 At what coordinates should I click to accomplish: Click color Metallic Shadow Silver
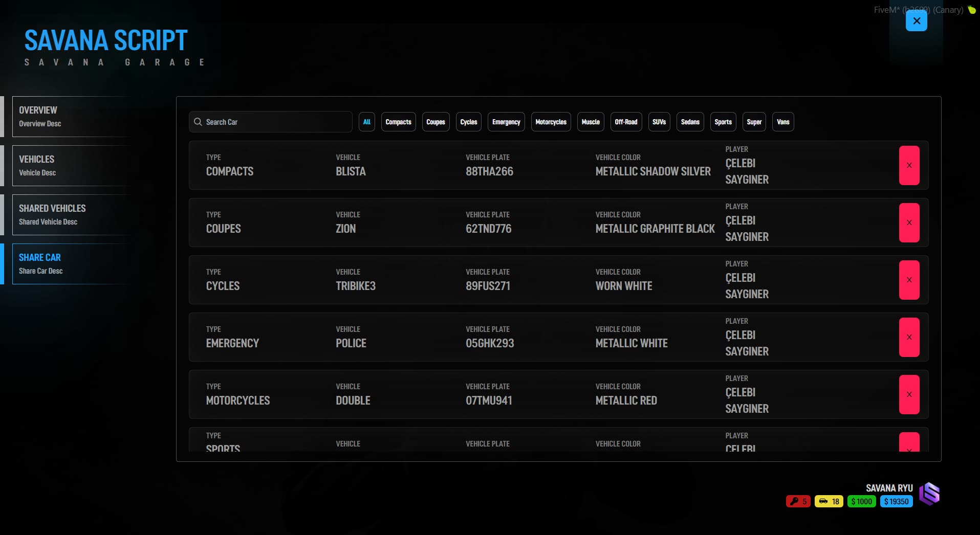click(653, 171)
